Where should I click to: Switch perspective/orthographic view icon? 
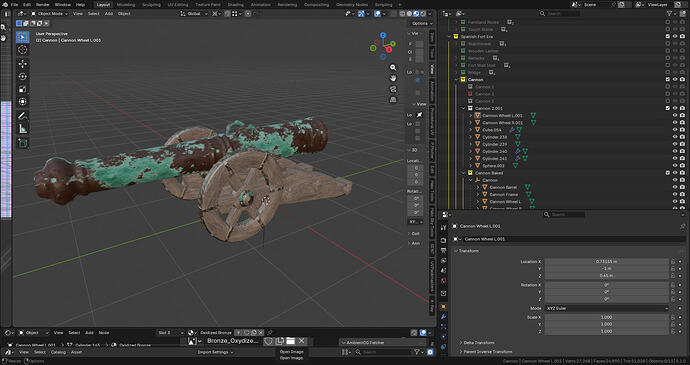pyautogui.click(x=393, y=100)
